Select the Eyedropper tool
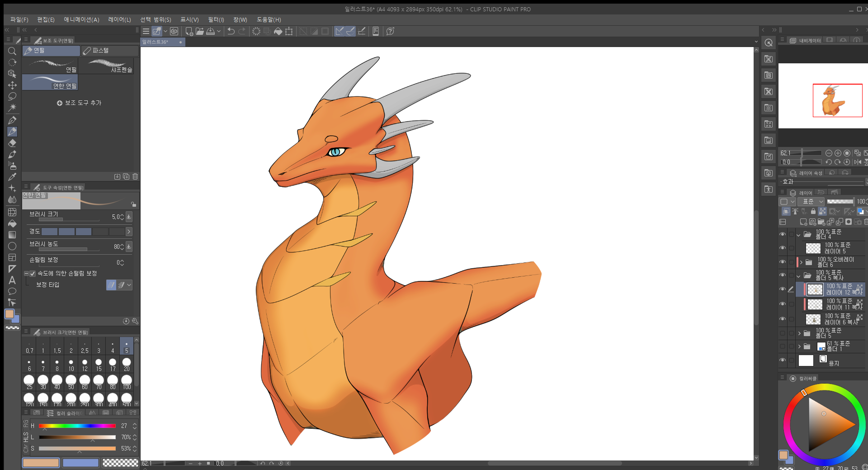Screen dimensions: 868x470 (x=12, y=177)
